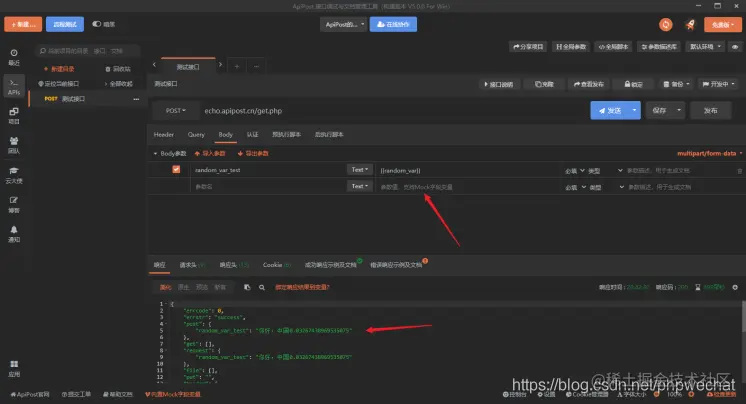
Task: Open the default environment dropdown
Action: coord(706,47)
